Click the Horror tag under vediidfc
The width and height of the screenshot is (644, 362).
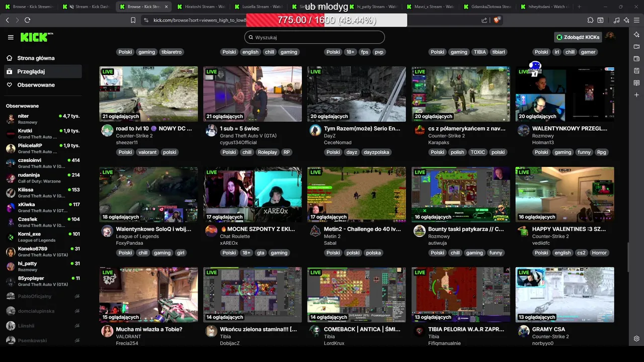tap(599, 253)
